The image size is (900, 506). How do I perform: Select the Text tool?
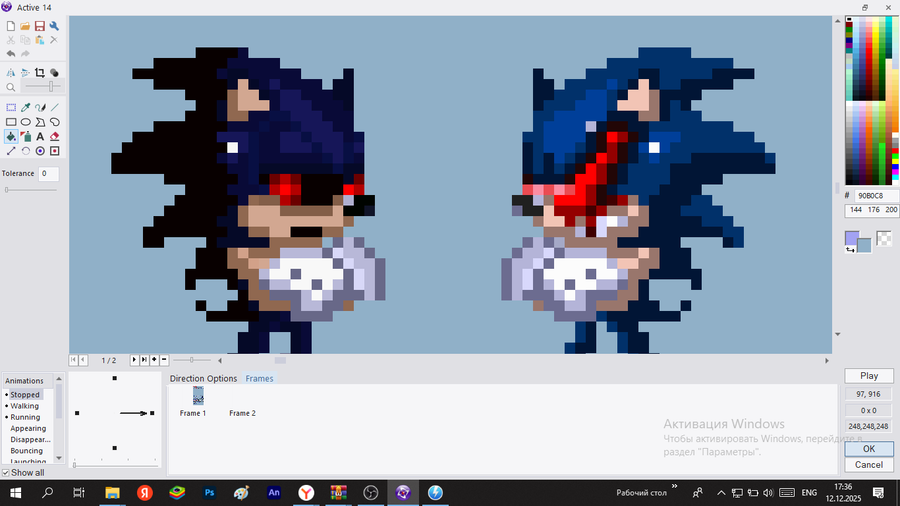[40, 137]
